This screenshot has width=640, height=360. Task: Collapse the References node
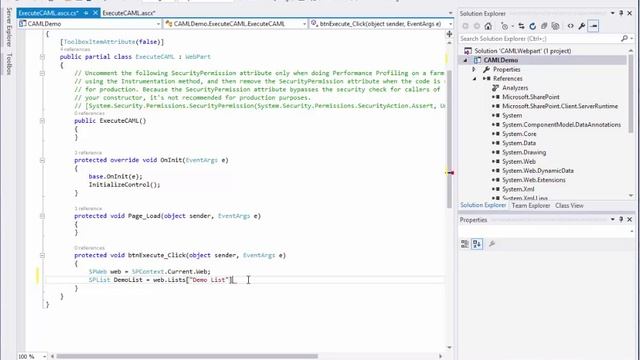474,79
